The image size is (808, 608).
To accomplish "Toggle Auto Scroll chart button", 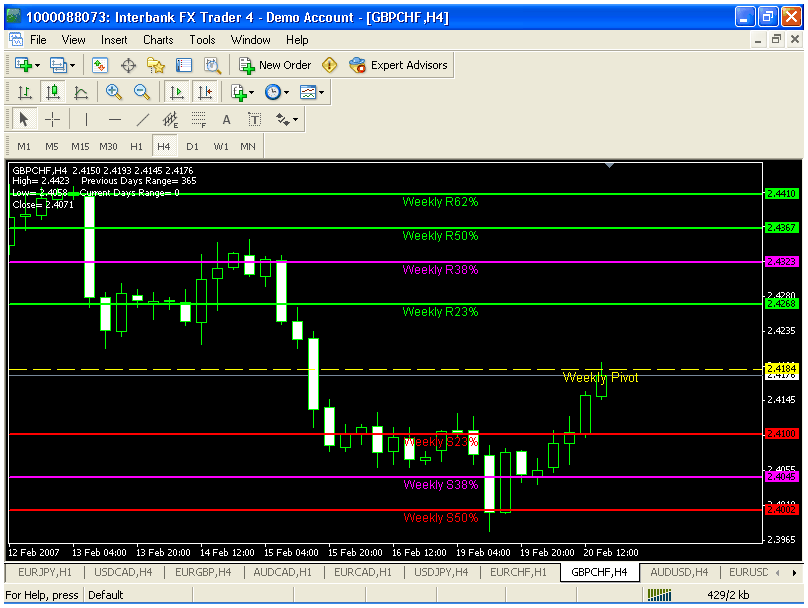I will tap(177, 92).
